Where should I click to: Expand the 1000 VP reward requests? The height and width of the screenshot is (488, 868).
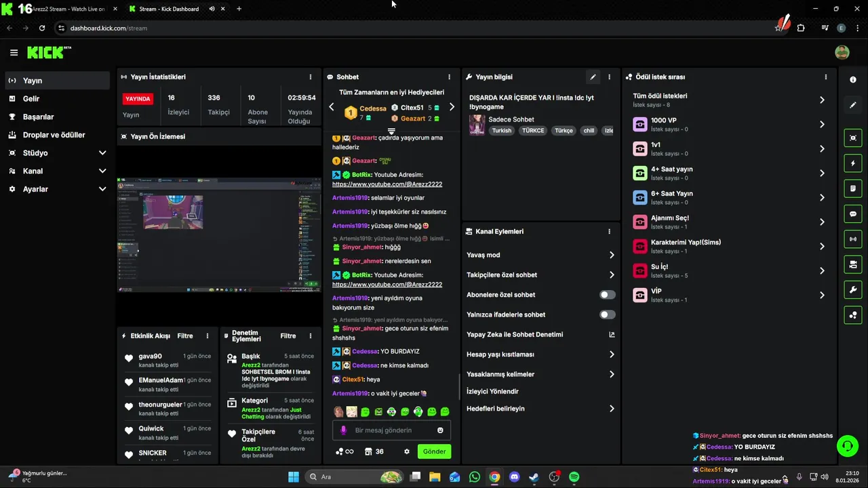point(730,124)
